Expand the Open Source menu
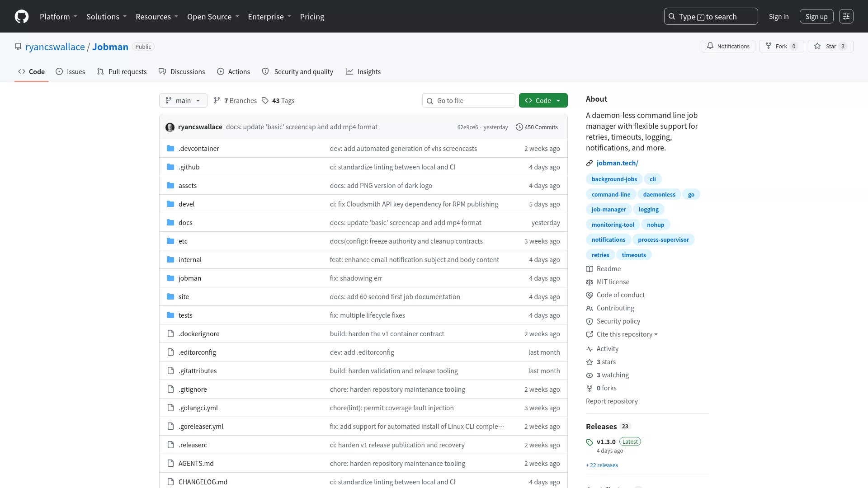The height and width of the screenshot is (488, 868). [x=213, y=17]
